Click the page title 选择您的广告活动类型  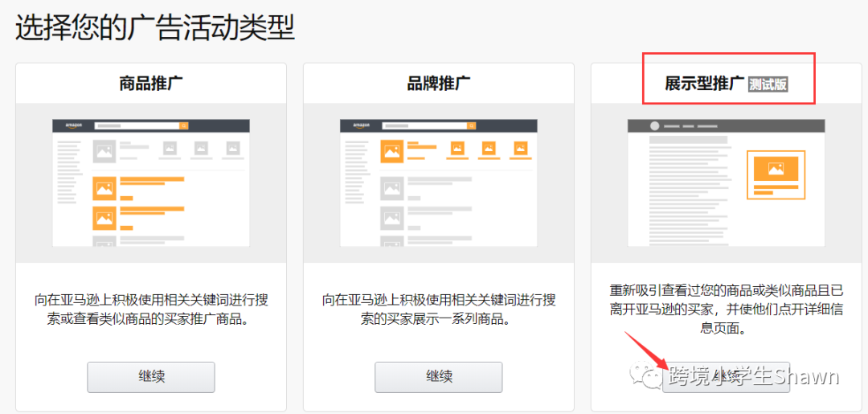point(155,27)
